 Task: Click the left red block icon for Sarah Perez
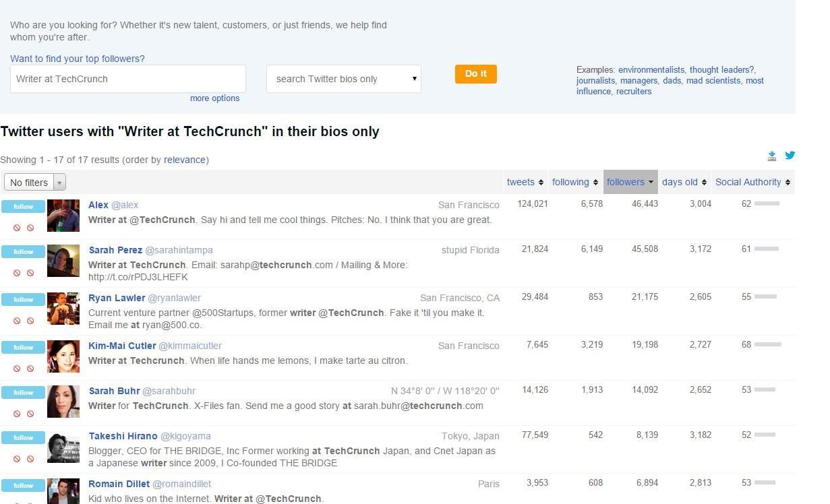[17, 273]
